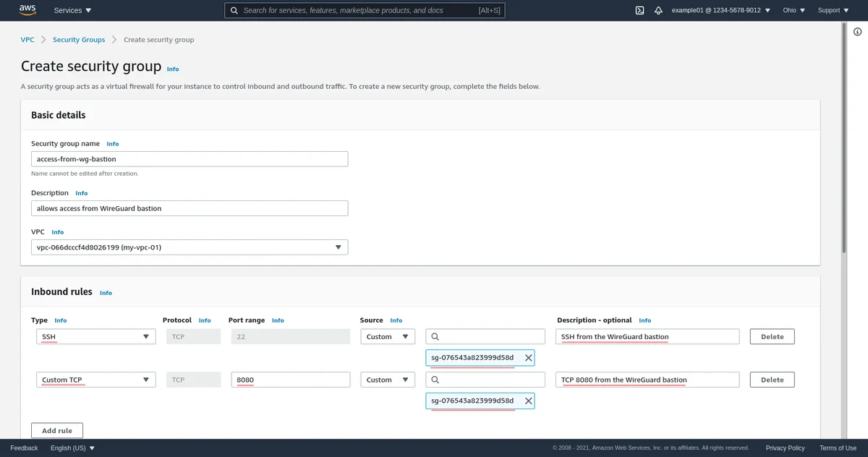The width and height of the screenshot is (868, 457).
Task: Open the English (US) language selector
Action: [x=72, y=448]
